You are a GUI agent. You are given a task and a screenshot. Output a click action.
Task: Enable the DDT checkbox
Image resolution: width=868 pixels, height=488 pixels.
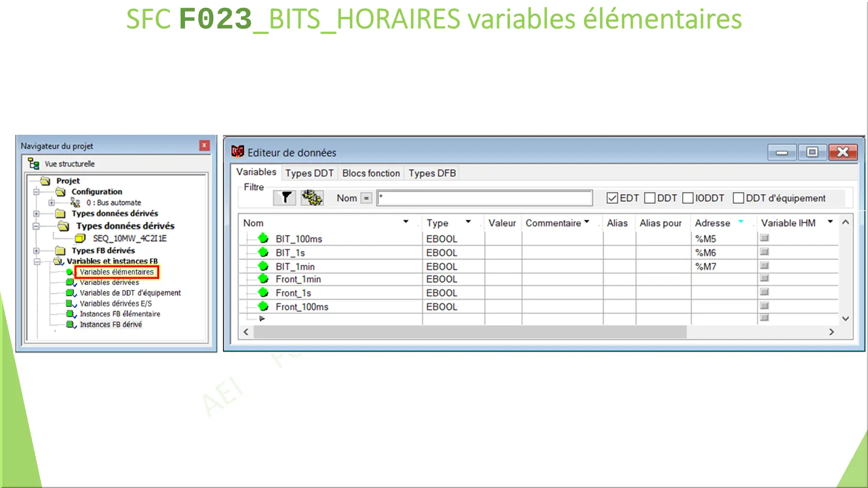pos(650,198)
